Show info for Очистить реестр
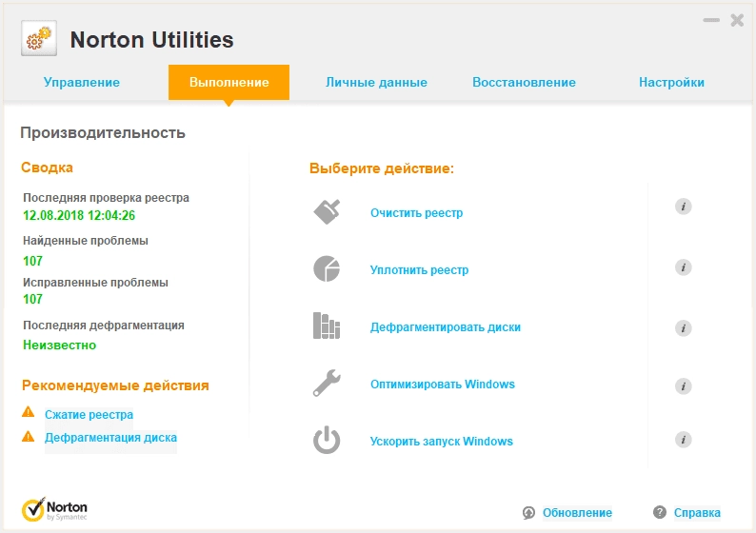756x533 pixels. point(684,207)
